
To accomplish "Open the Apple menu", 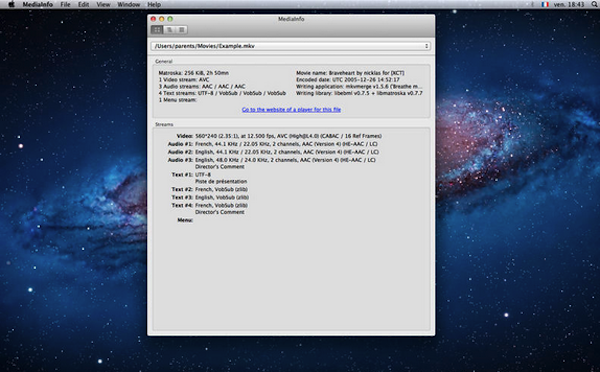I will 11,5.
